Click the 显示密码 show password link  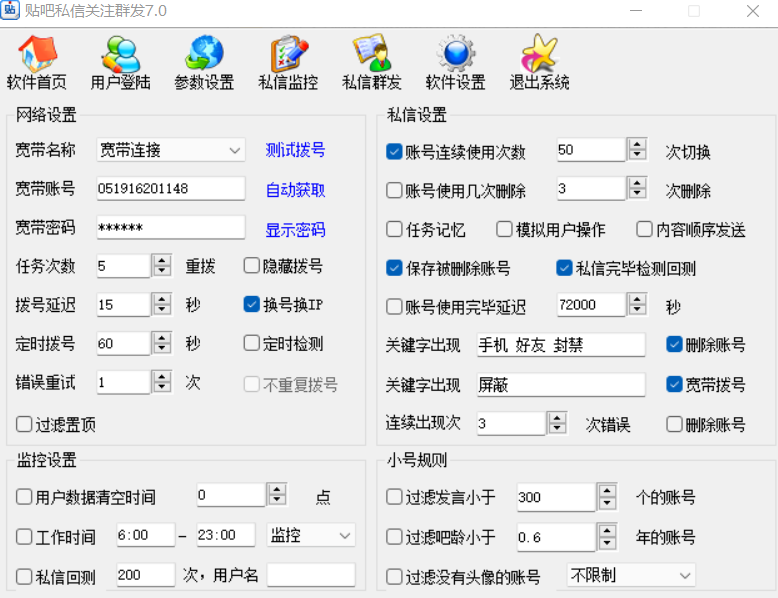pyautogui.click(x=295, y=229)
